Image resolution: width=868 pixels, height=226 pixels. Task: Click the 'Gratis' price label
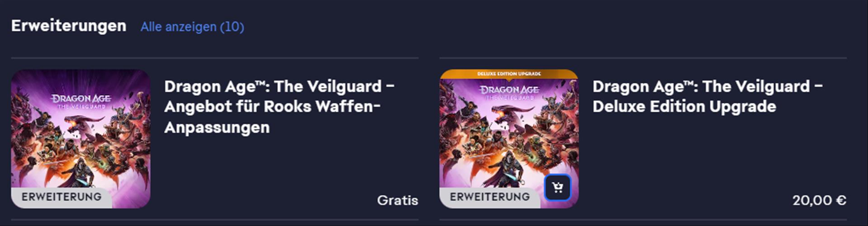coord(398,200)
